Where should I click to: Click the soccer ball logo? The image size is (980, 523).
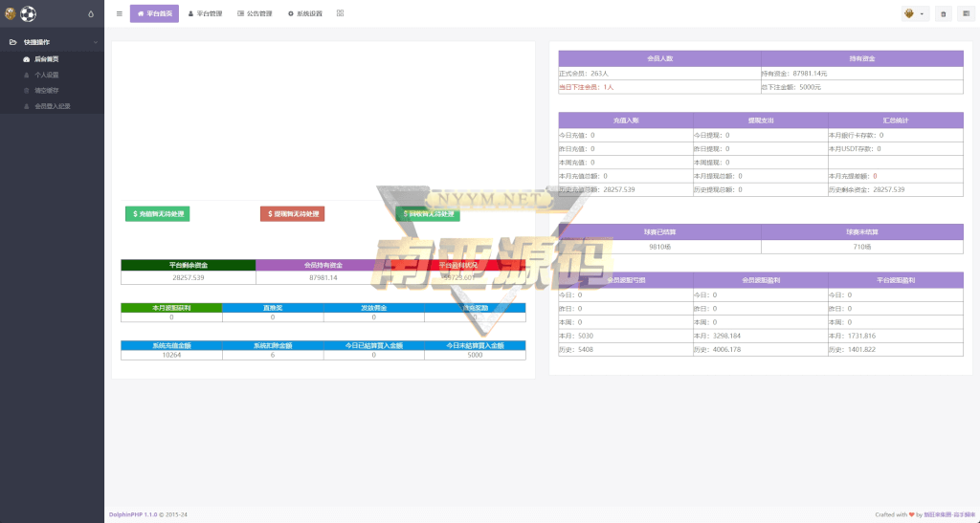tap(27, 14)
